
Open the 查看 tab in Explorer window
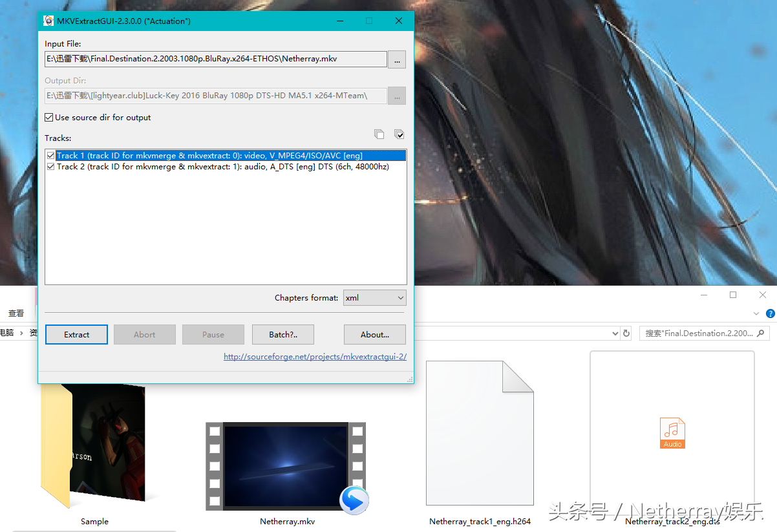click(16, 314)
